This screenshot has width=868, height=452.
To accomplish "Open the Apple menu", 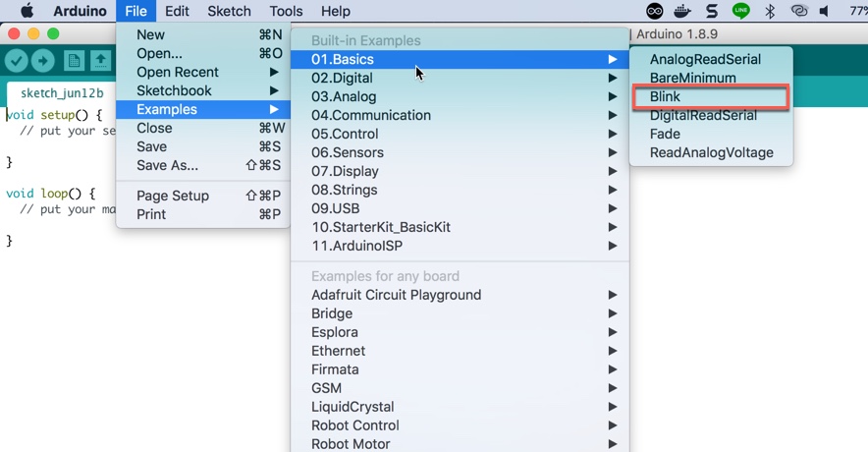I will pos(27,12).
